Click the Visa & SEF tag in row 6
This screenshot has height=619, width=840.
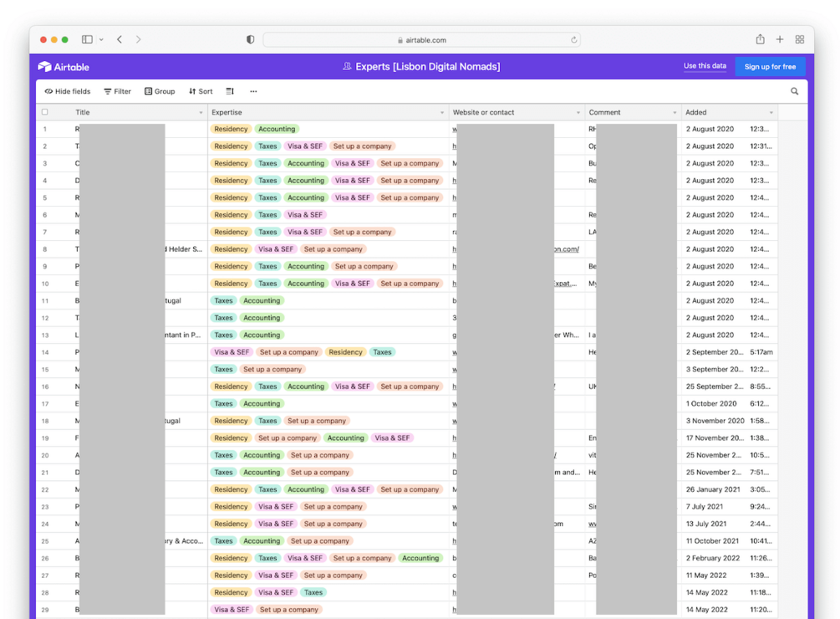305,215
